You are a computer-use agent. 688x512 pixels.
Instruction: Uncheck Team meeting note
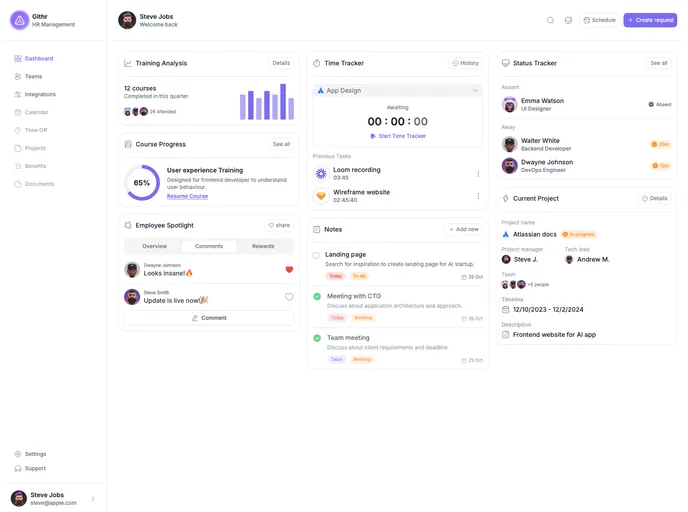point(317,338)
